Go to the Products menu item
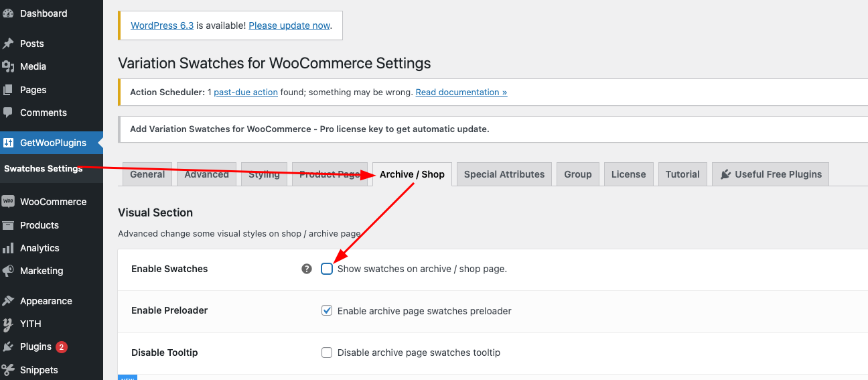 click(x=52, y=225)
